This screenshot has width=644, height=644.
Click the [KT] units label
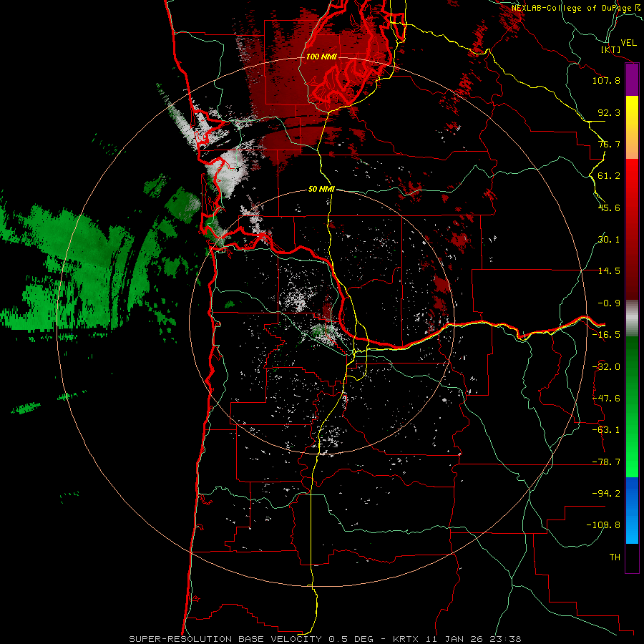click(611, 49)
